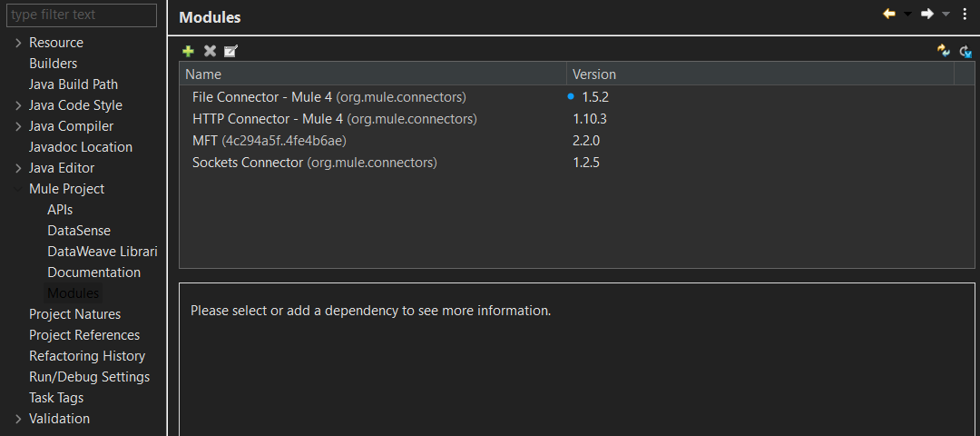Image resolution: width=980 pixels, height=436 pixels.
Task: Click the Remove module X icon
Action: pos(210,51)
